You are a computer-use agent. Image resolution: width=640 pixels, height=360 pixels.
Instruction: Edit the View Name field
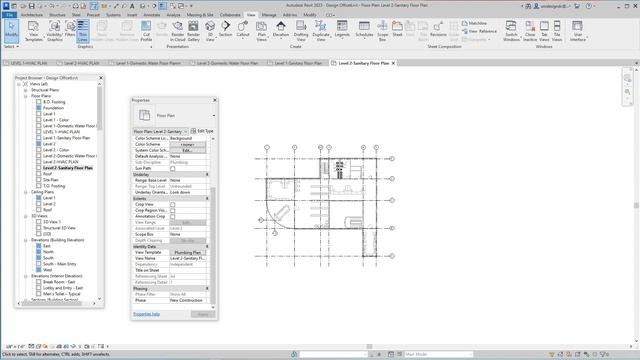click(188, 258)
